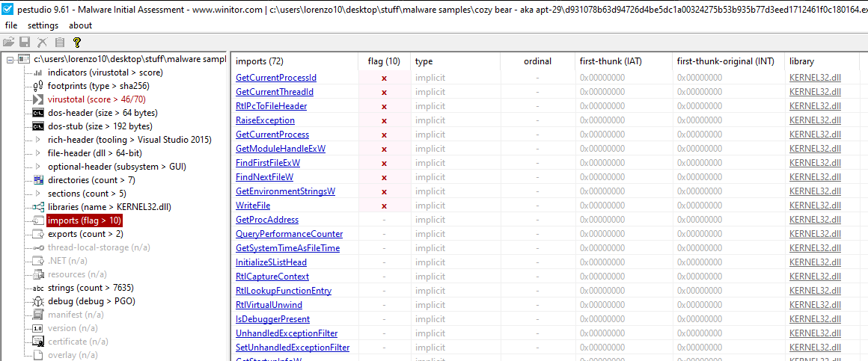Viewport: 868px width, 361px height.
Task: Click the overlay page icon
Action: tap(38, 355)
